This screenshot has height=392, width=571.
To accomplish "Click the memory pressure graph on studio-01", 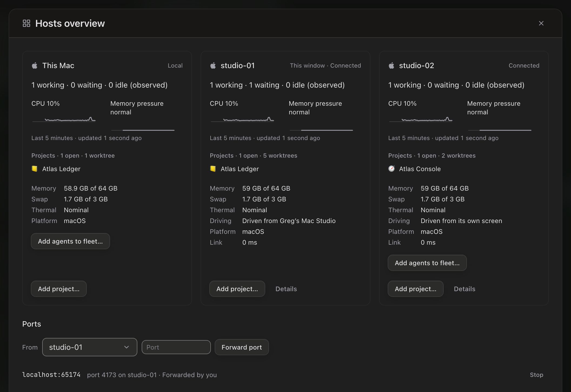I will point(321,130).
